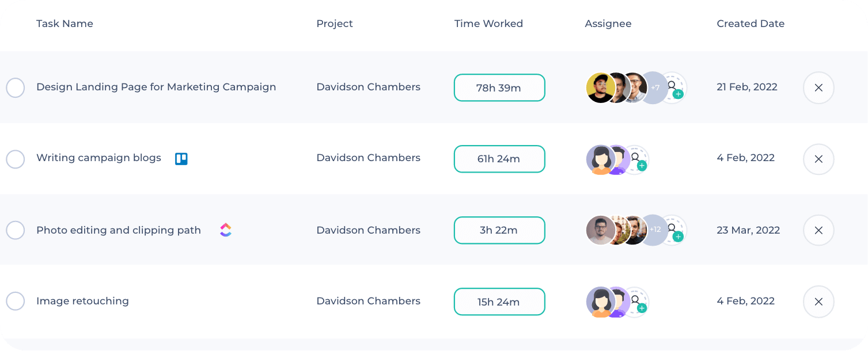Add assignee to Photo editing and clipping path
Image resolution: width=868 pixels, height=351 pixels.
(673, 230)
